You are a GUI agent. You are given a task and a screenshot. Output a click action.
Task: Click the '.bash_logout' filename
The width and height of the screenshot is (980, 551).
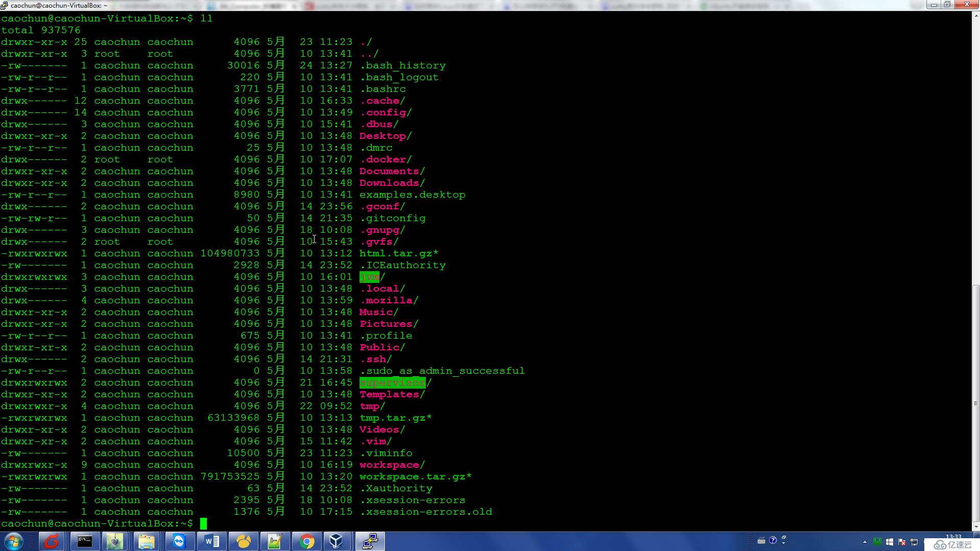(x=399, y=77)
